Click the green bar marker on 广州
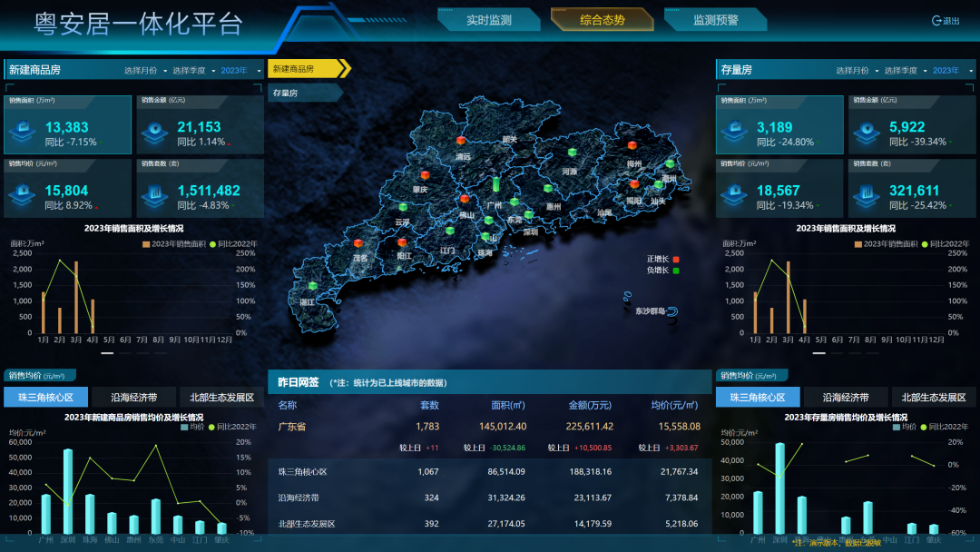Screen dimensions: 980x552 coord(495,184)
